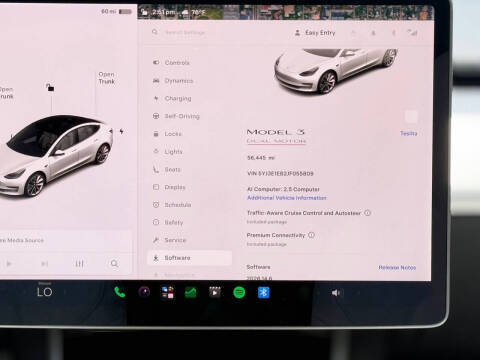Show info for Traffic-Aware Cruise Control
Screen dimensions: 480x360
click(x=367, y=213)
